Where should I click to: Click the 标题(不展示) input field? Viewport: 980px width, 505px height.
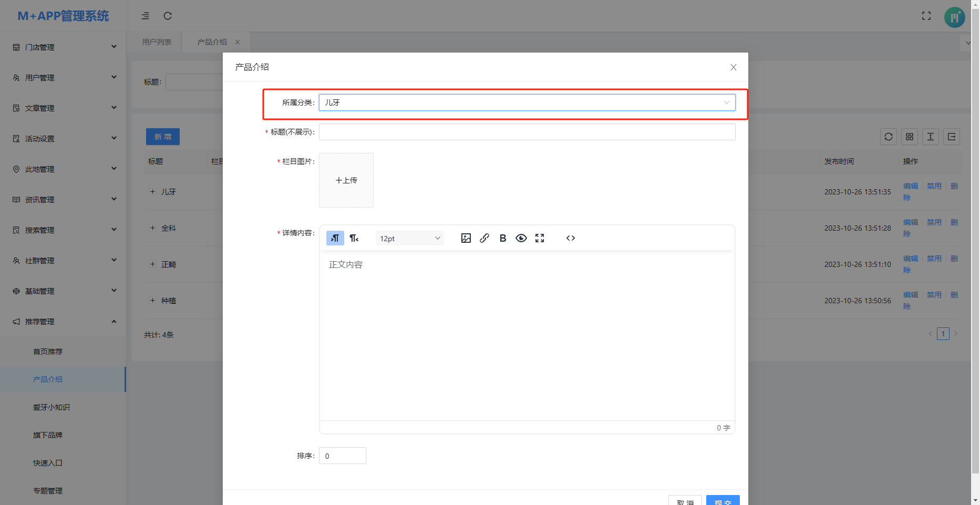point(527,132)
